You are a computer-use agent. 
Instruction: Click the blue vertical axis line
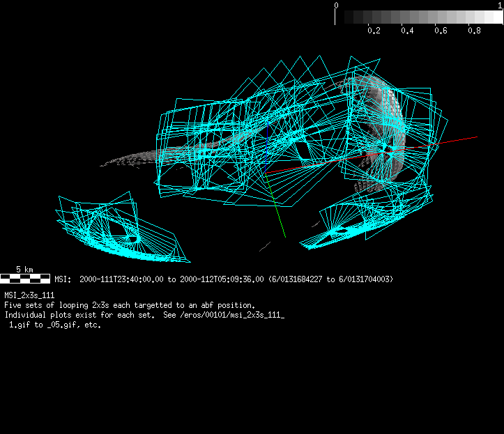click(266, 143)
